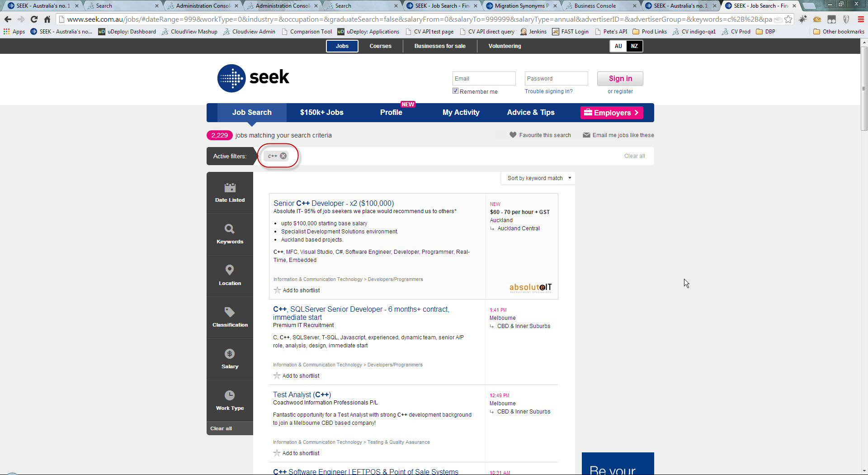The height and width of the screenshot is (475, 868).
Task: Open the Sort by keyword match dropdown
Action: [538, 178]
